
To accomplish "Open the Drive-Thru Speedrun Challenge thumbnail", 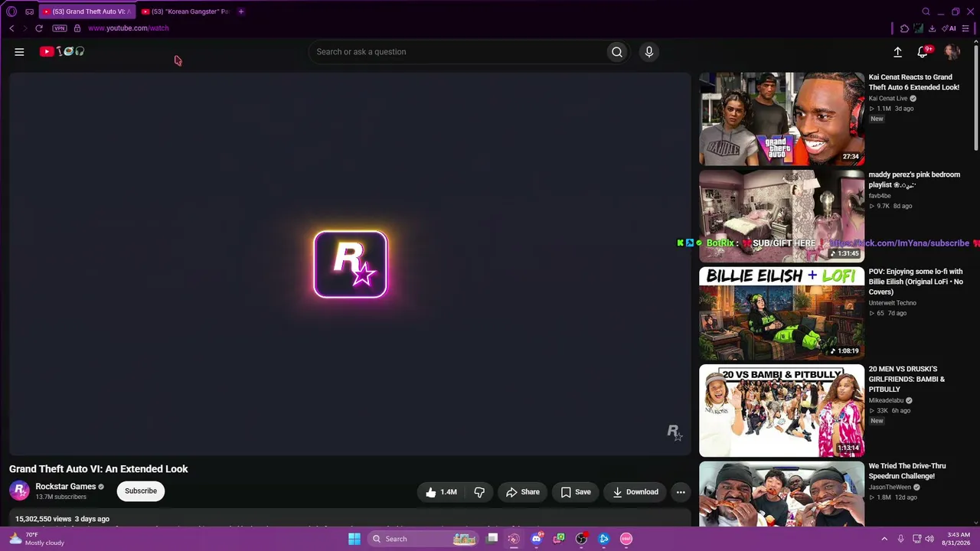I will click(x=782, y=494).
